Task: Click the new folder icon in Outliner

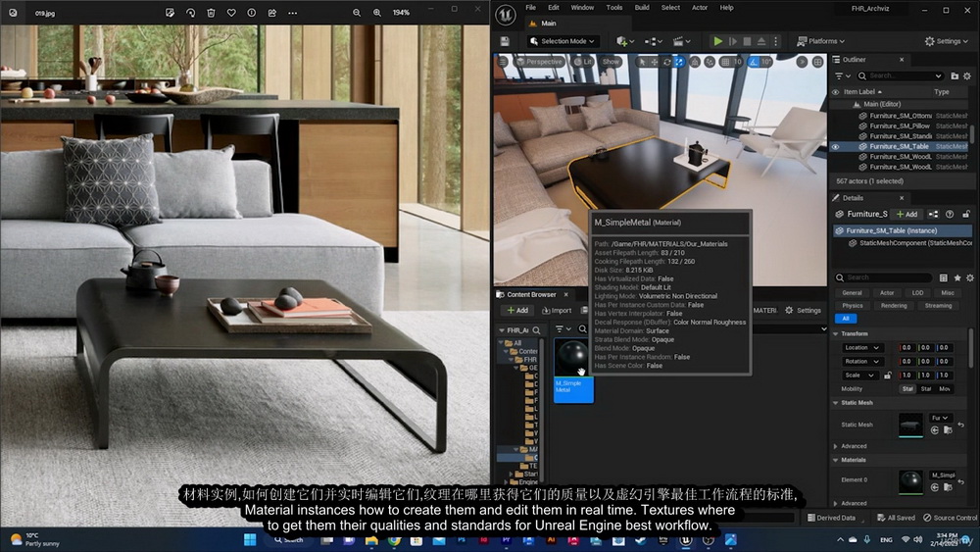Action: click(x=955, y=75)
